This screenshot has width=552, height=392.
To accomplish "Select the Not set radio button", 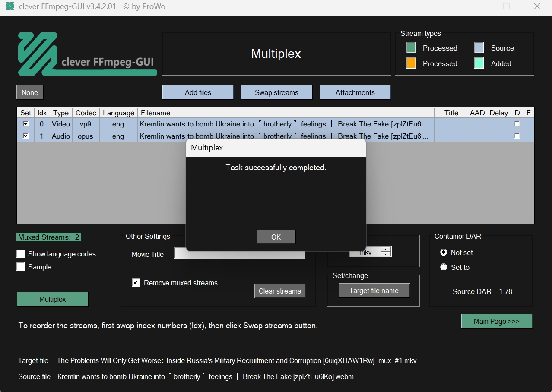I will tap(444, 253).
